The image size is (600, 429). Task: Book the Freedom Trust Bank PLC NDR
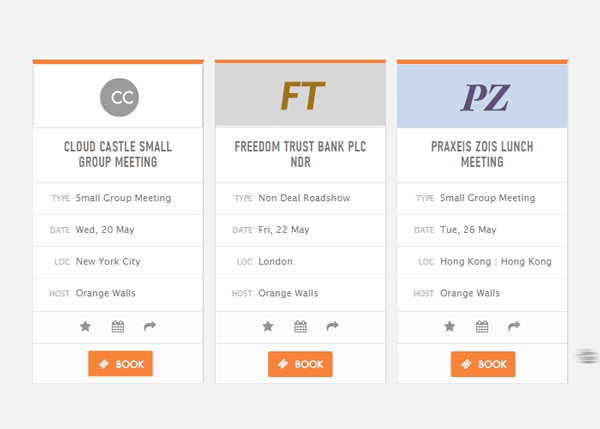(x=300, y=364)
